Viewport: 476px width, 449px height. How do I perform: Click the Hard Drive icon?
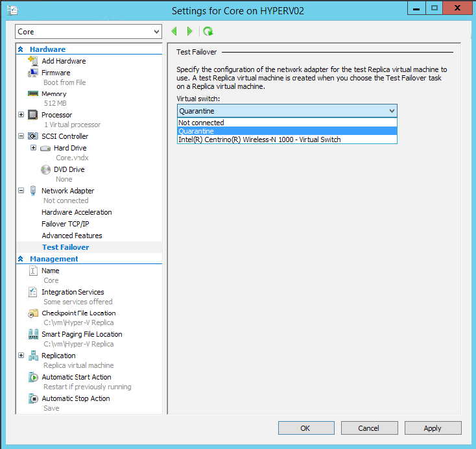(x=45, y=148)
